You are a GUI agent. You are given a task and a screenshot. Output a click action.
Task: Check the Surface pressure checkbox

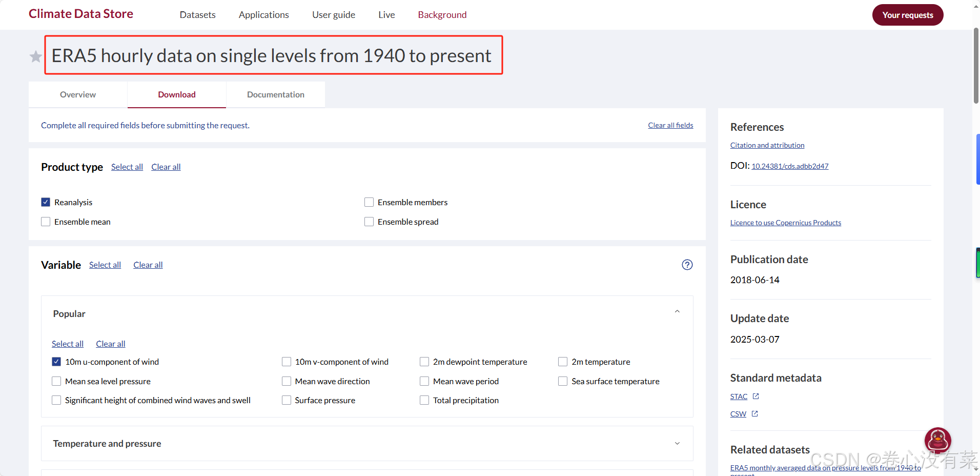tap(287, 400)
